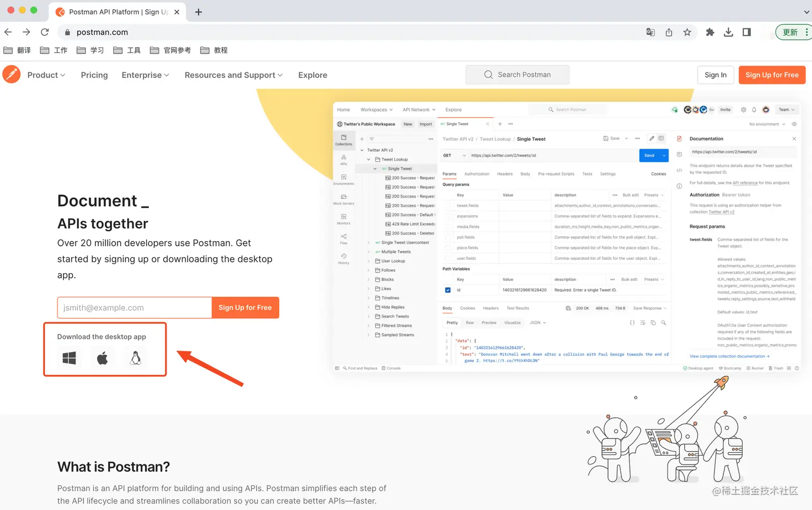Viewport: 812px width, 510px height.
Task: Open the JSON format dropdown in the app preview
Action: pos(538,323)
